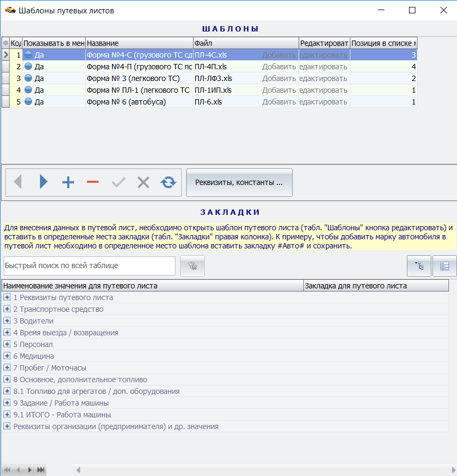457x476 pixels.
Task: Maximize the Шаблоны путевых листов window
Action: pos(412,10)
